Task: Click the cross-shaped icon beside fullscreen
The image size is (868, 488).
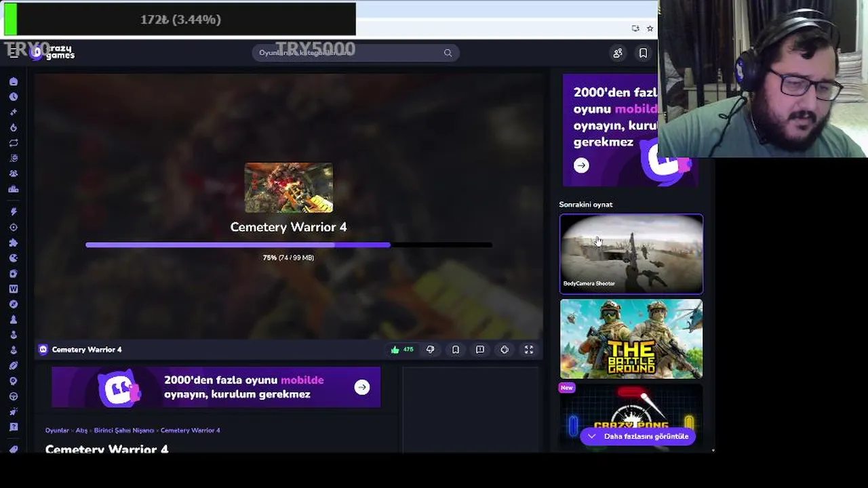Action: pyautogui.click(x=505, y=350)
